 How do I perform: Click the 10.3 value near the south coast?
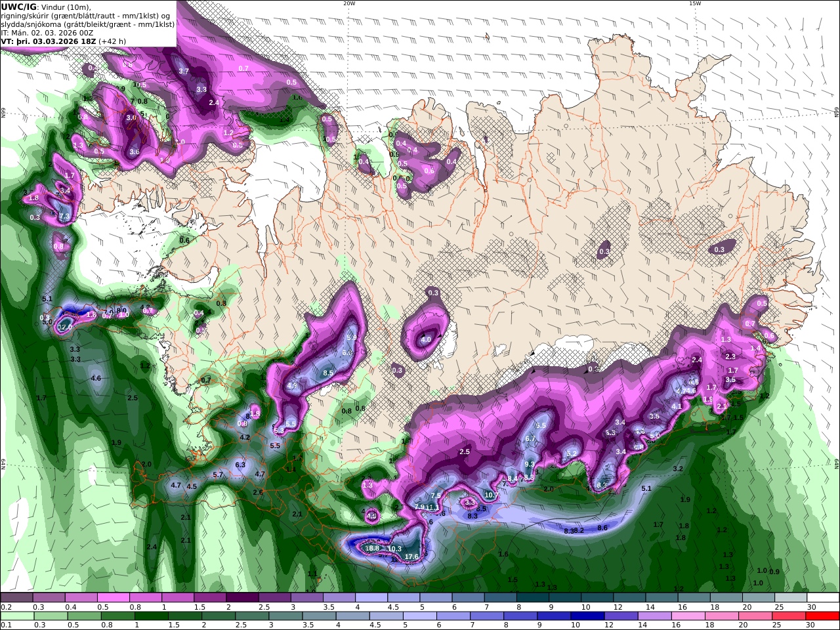point(394,549)
